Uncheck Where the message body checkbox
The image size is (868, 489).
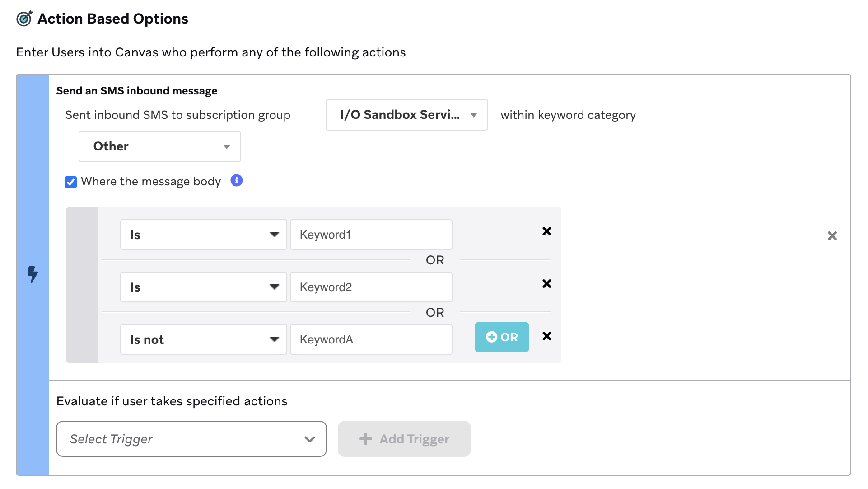[x=71, y=182]
